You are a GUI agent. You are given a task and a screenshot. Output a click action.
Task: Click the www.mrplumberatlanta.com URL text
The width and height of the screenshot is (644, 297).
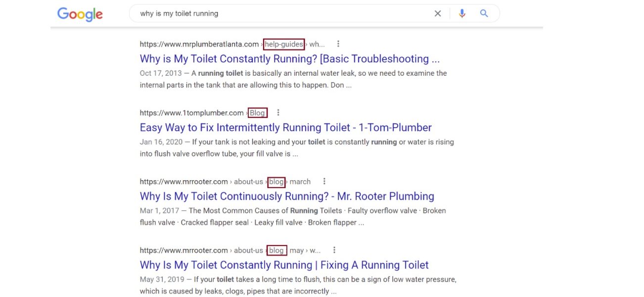[198, 44]
